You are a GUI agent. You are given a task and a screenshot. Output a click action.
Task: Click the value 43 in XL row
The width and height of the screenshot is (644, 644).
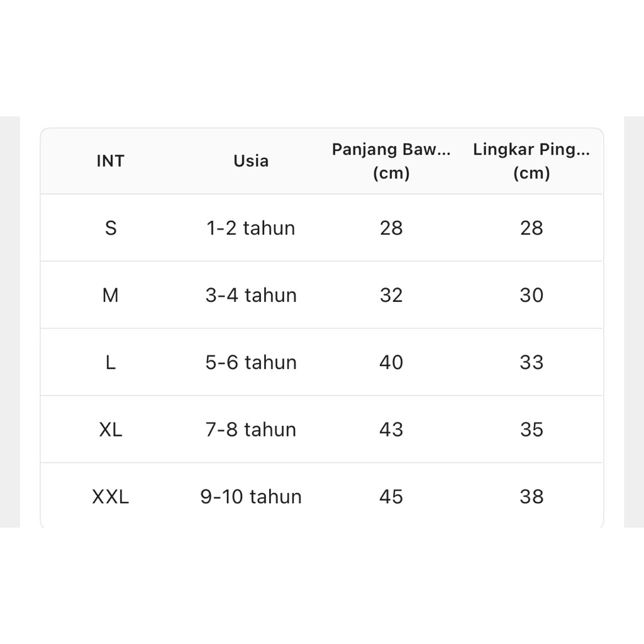click(x=391, y=430)
